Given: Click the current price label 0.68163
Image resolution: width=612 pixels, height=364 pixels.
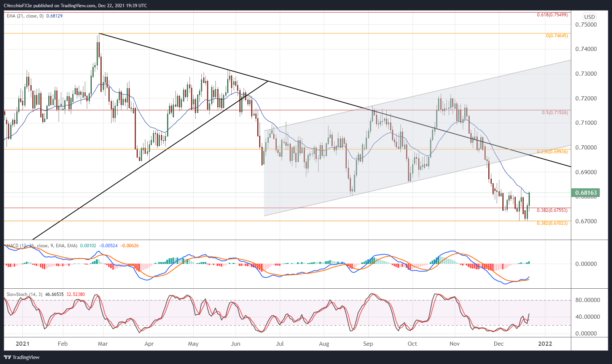Looking at the screenshot, I should point(586,193).
